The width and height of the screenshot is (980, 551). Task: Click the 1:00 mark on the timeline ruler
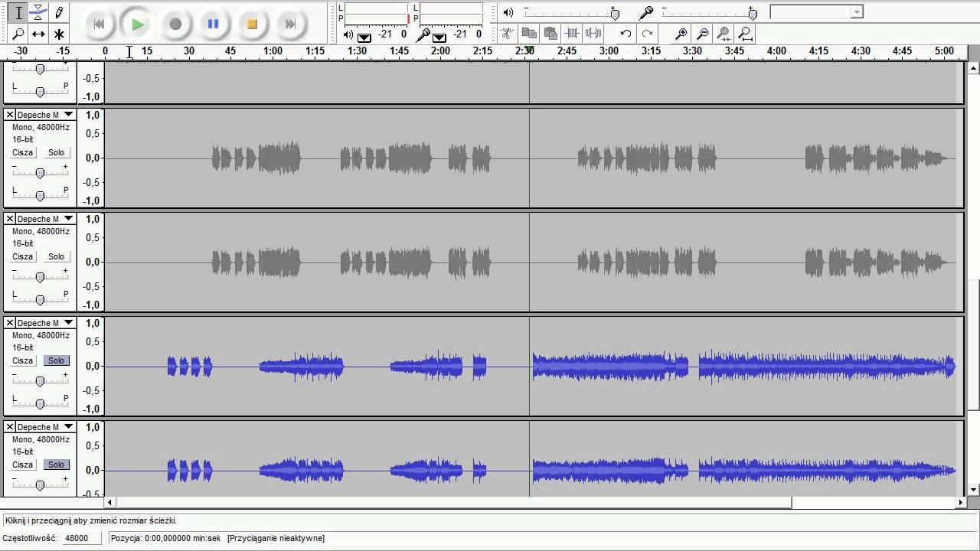(x=273, y=51)
